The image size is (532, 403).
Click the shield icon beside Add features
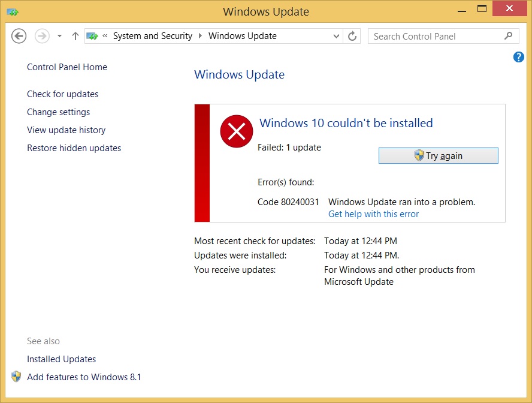16,377
